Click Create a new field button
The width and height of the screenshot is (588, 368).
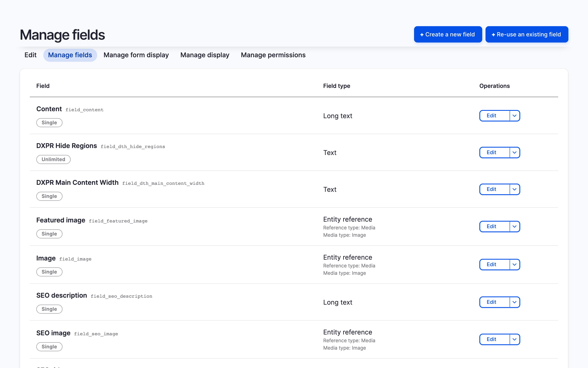tap(448, 34)
